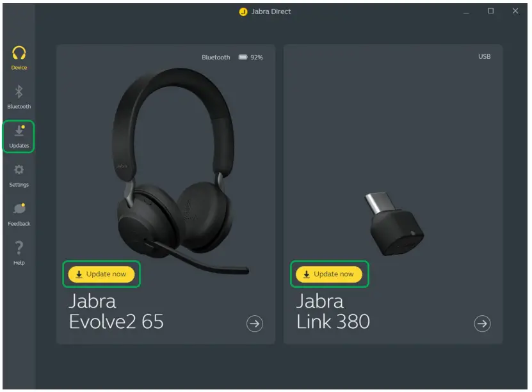
Task: Click the headset battery 92% indicator
Action: tap(250, 58)
